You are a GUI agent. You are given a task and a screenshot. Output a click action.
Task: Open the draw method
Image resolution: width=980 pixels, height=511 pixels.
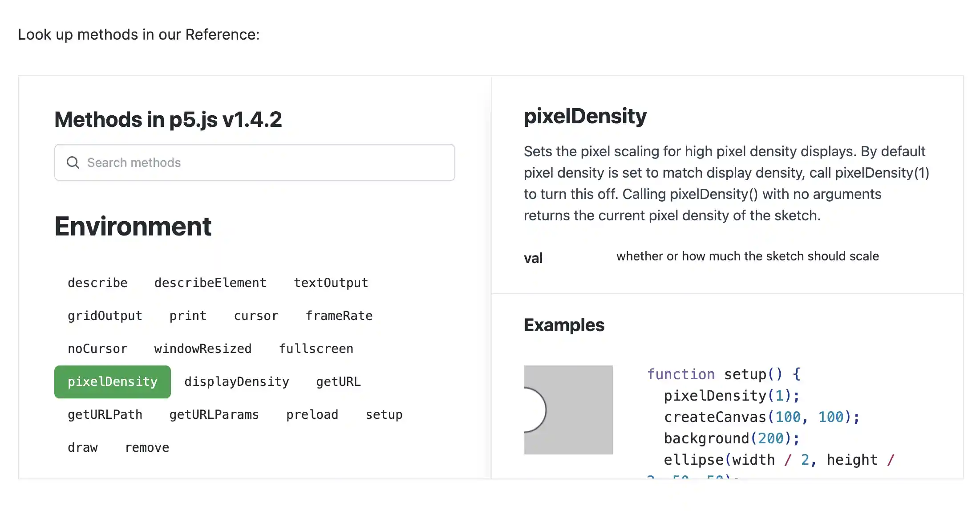[x=82, y=447]
